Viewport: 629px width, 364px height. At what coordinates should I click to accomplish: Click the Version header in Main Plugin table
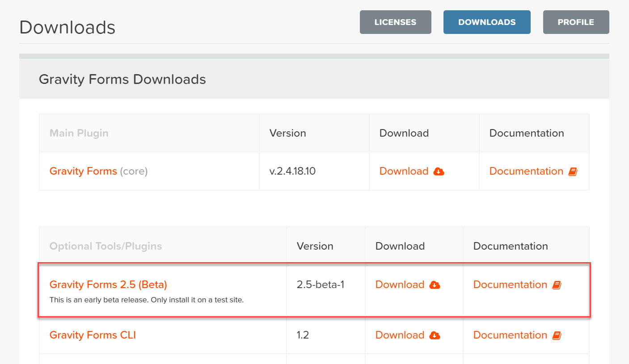[288, 133]
